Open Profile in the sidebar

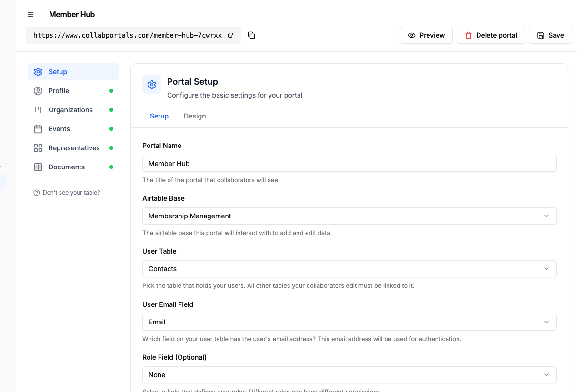point(73,91)
